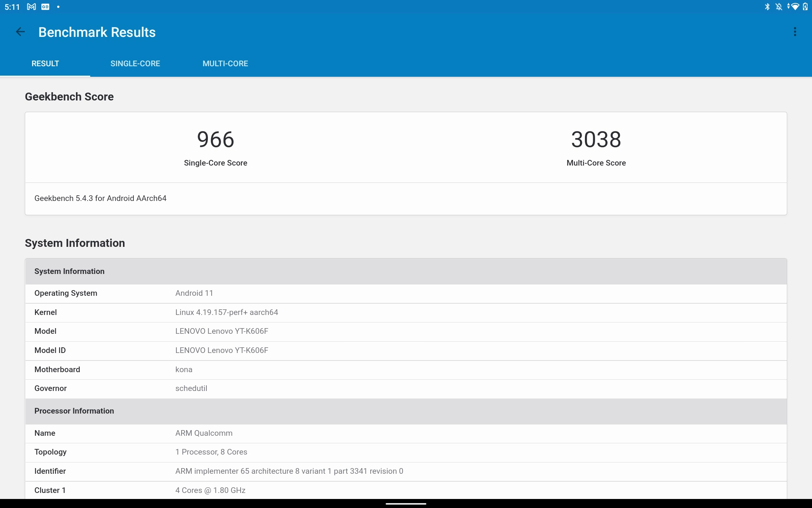This screenshot has height=508, width=812.
Task: Tap the Gmail notification icon
Action: [32, 7]
